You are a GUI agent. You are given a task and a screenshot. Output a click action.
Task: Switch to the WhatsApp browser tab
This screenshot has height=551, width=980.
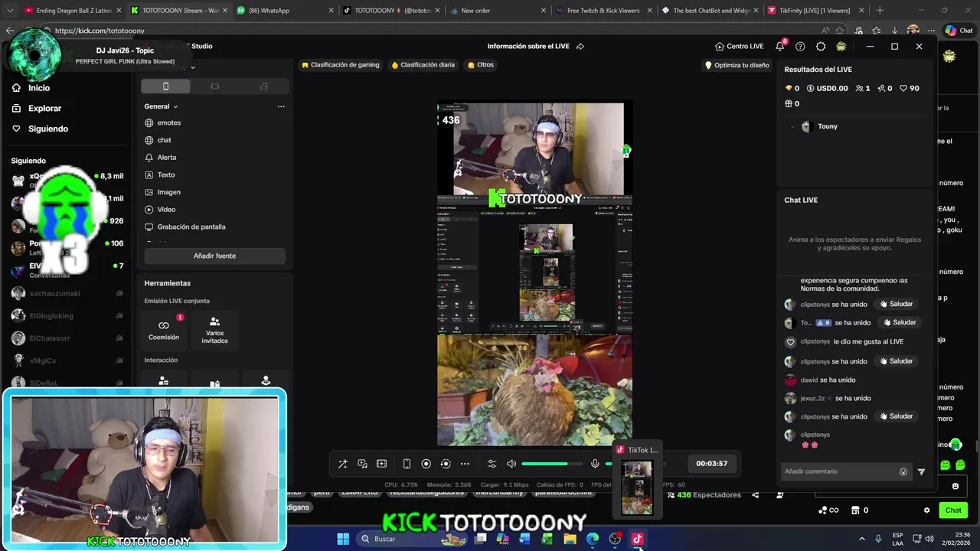283,11
